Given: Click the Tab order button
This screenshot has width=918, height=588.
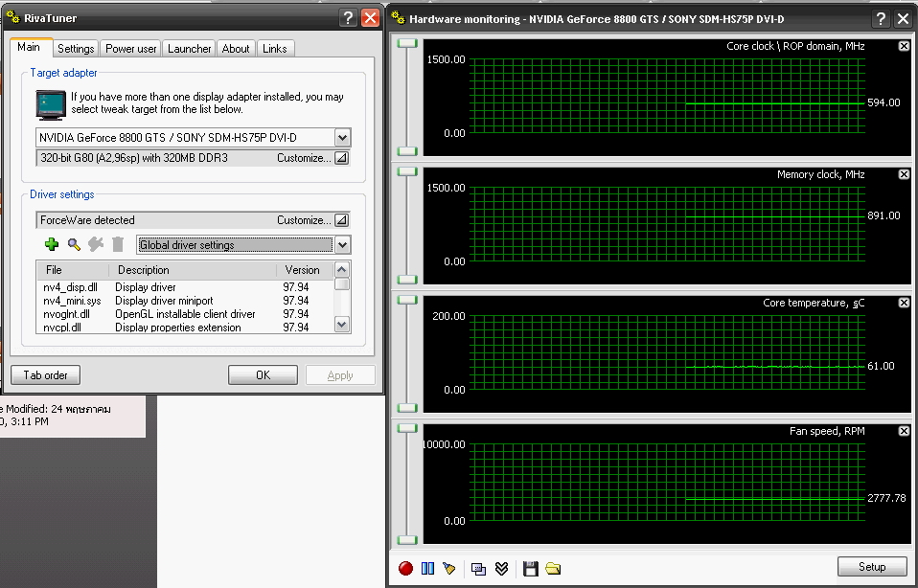Looking at the screenshot, I should tap(46, 375).
